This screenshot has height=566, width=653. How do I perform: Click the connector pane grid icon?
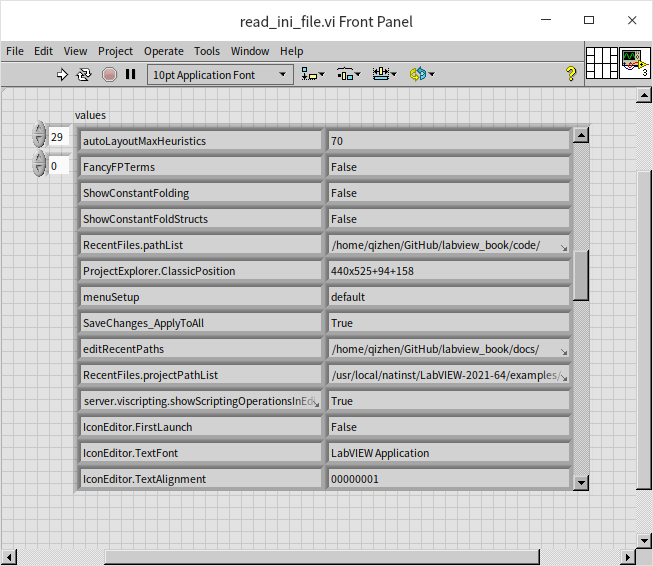click(x=601, y=63)
